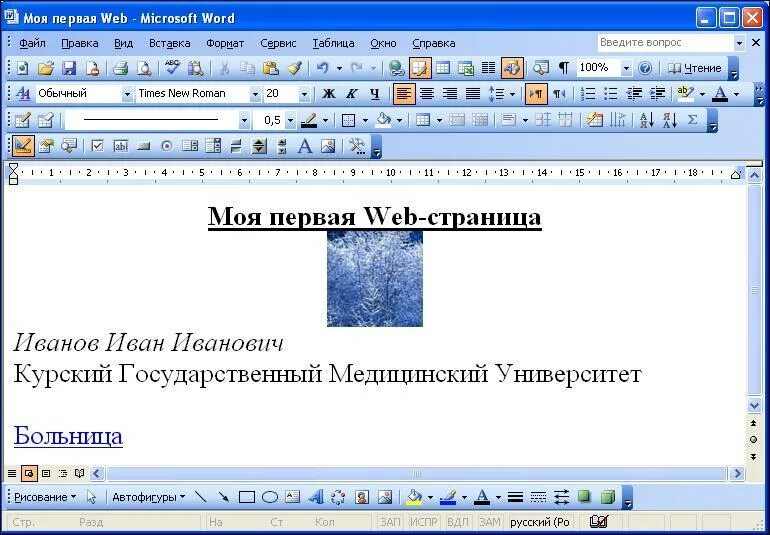Image resolution: width=770 pixels, height=535 pixels.
Task: Click the Columns icon
Action: pyautogui.click(x=488, y=68)
